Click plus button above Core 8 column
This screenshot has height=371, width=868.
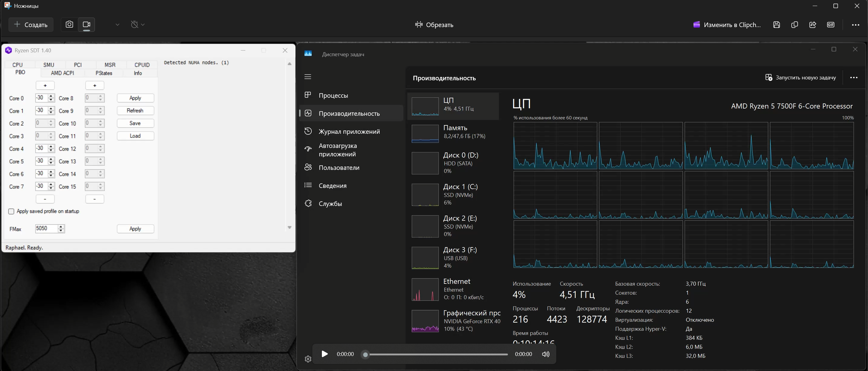click(x=95, y=86)
